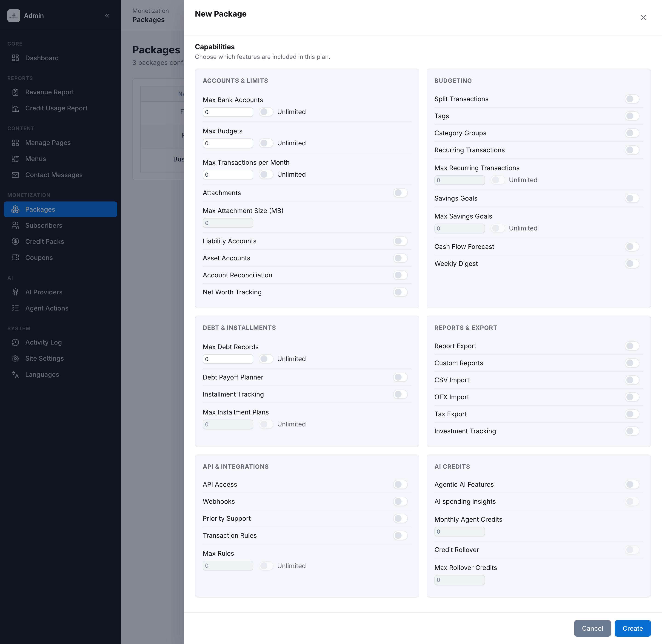Focus the Max Debt Records number field

[228, 359]
